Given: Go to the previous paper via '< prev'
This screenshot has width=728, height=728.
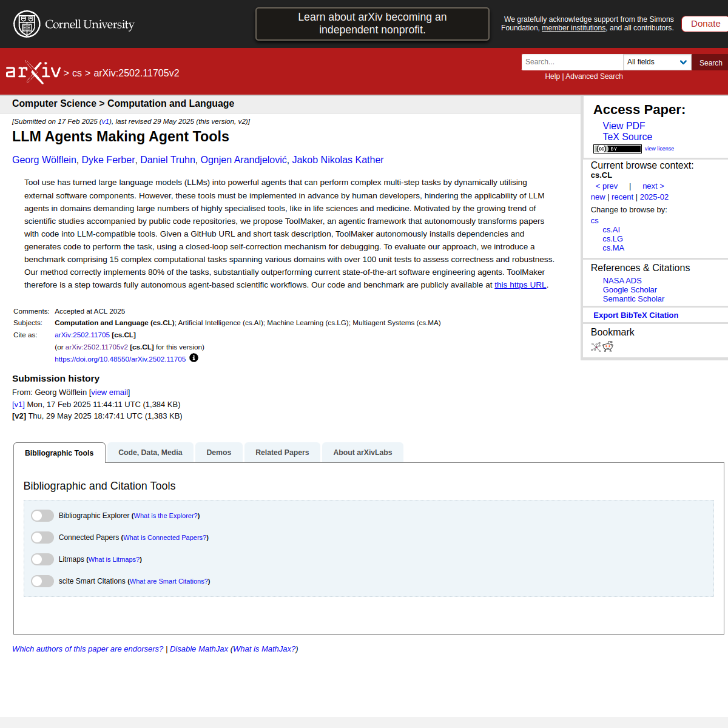Looking at the screenshot, I should (607, 186).
